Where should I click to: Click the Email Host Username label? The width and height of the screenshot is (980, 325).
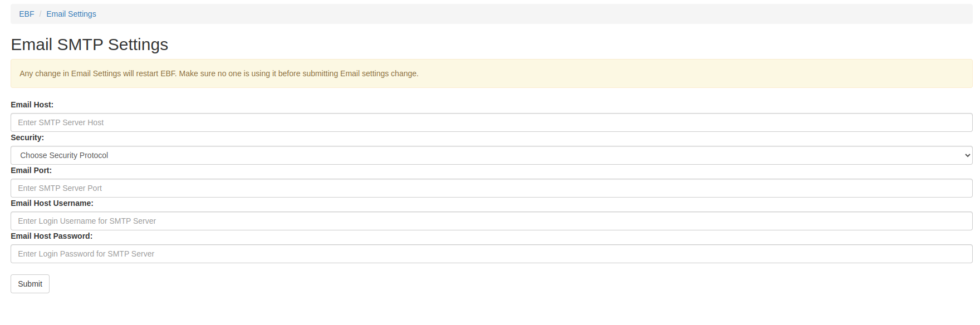52,203
